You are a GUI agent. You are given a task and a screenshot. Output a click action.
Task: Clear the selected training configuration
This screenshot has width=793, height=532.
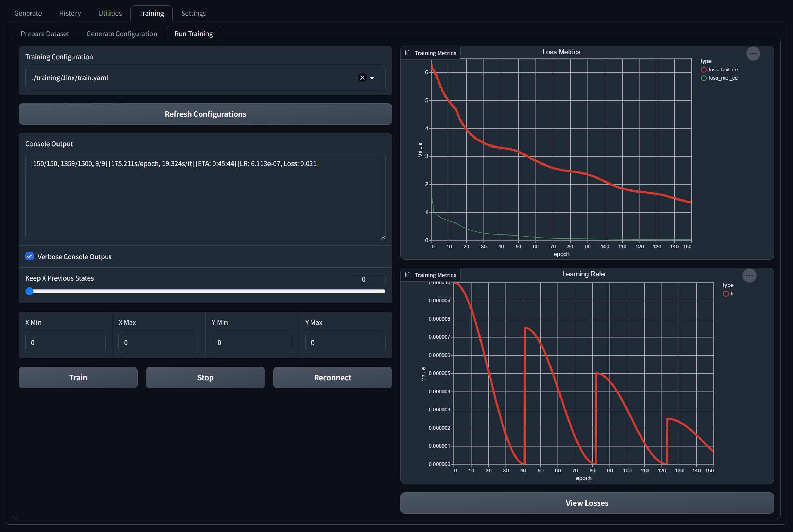coord(362,78)
